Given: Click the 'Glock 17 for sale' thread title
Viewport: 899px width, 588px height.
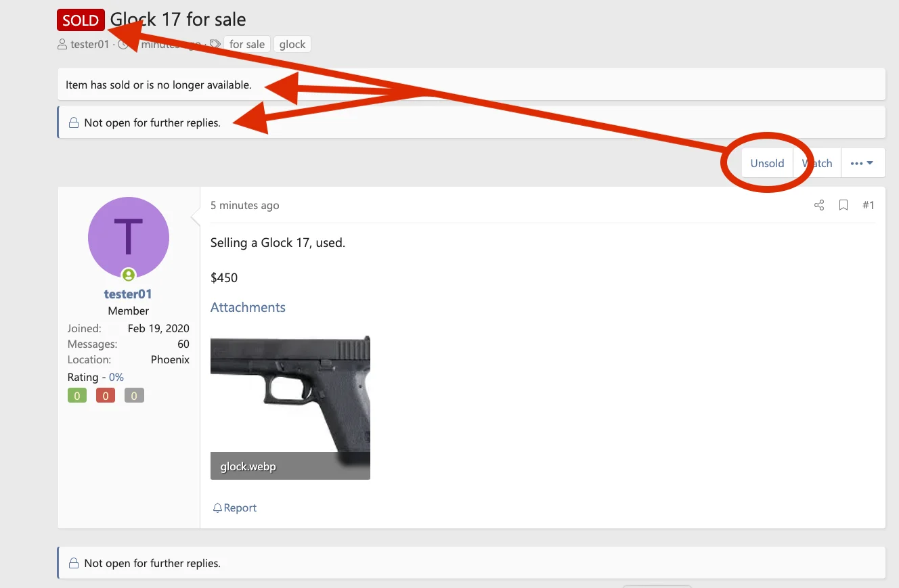Looking at the screenshot, I should point(178,20).
